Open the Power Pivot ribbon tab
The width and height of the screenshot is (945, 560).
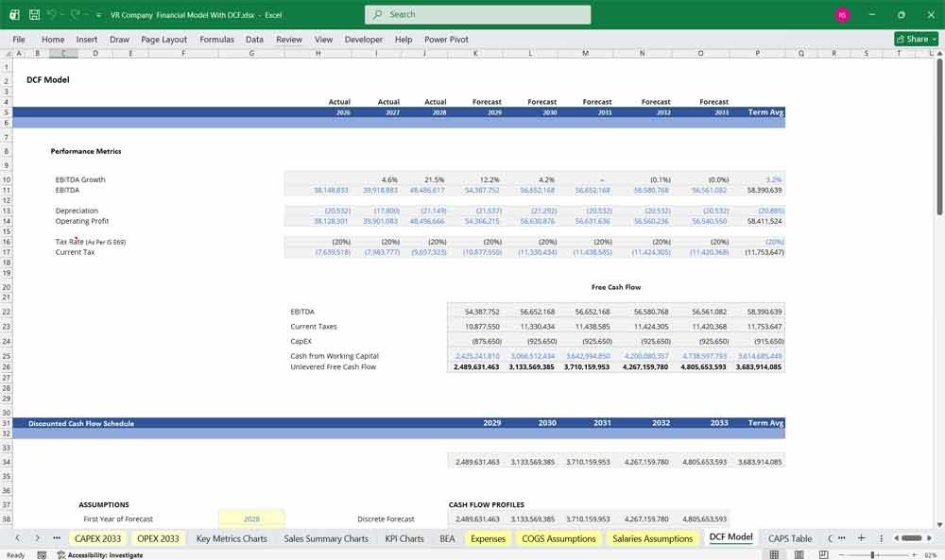(x=446, y=39)
